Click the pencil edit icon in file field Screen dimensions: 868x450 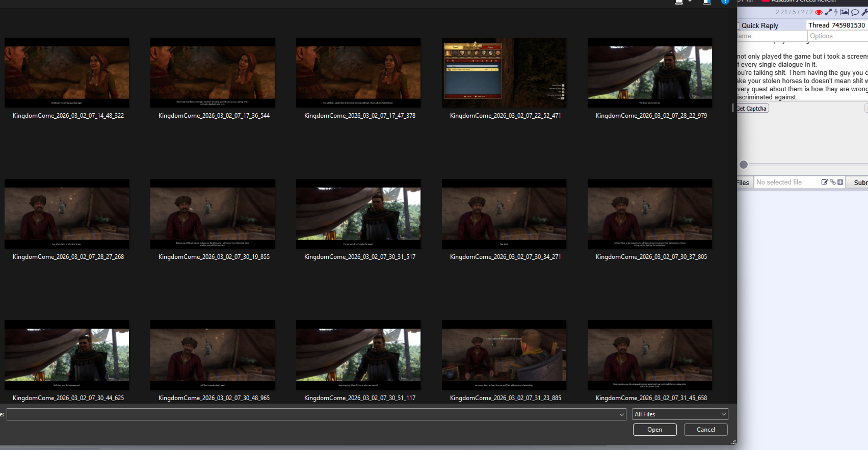(x=824, y=182)
